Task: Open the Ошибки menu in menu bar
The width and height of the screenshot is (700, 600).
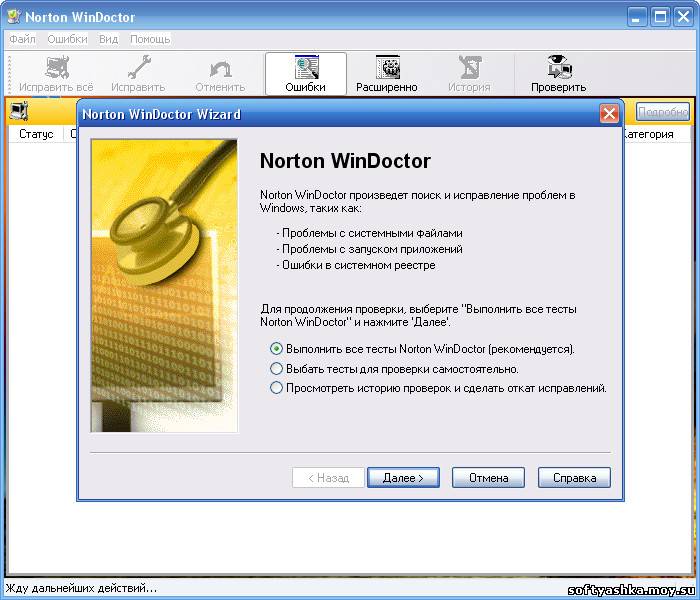Action: pos(67,39)
